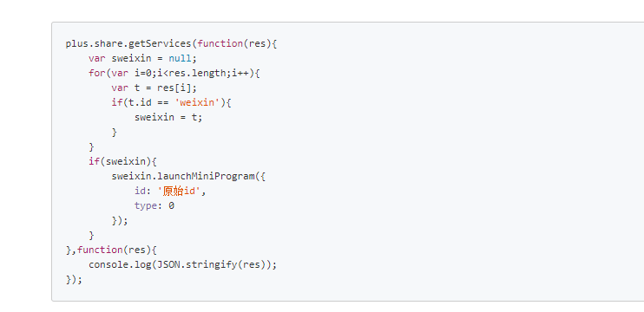This screenshot has height=312, width=644.
Task: Place cursor on the for loop keyword
Action: pyautogui.click(x=97, y=73)
